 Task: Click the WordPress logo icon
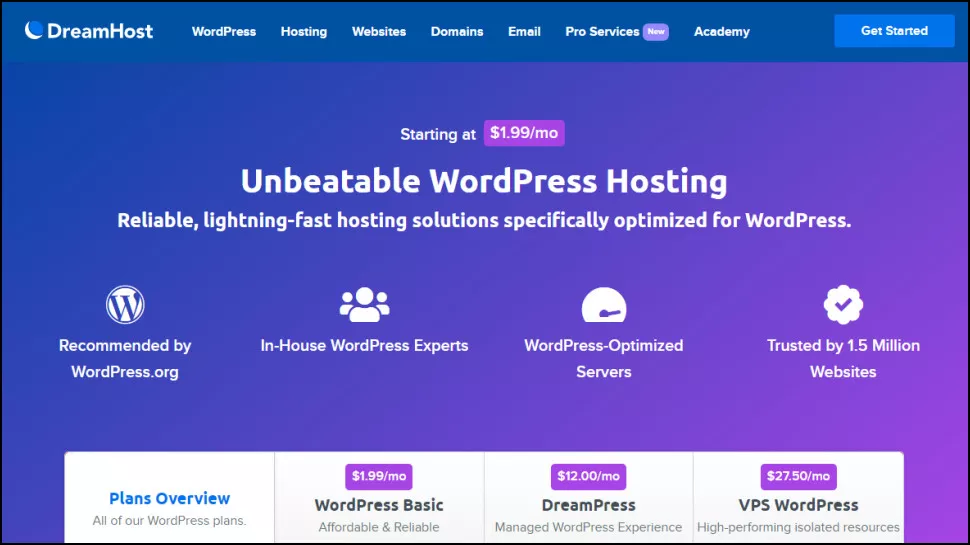point(125,304)
